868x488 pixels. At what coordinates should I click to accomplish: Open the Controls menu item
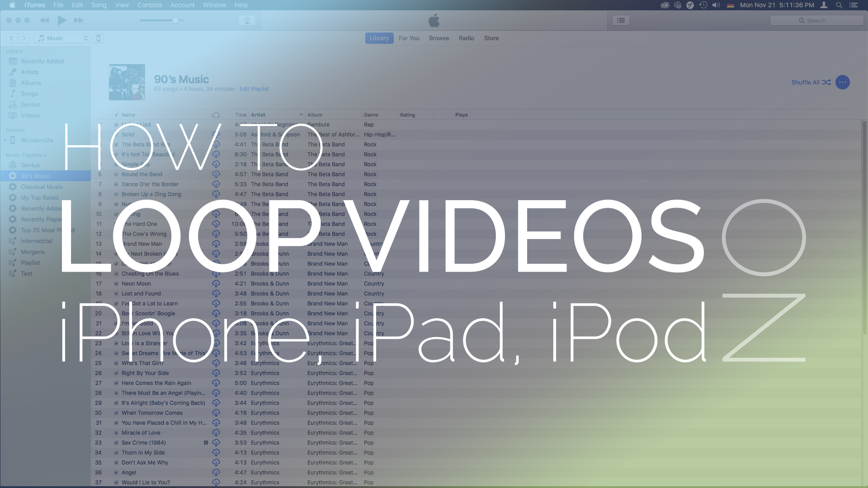tap(150, 5)
